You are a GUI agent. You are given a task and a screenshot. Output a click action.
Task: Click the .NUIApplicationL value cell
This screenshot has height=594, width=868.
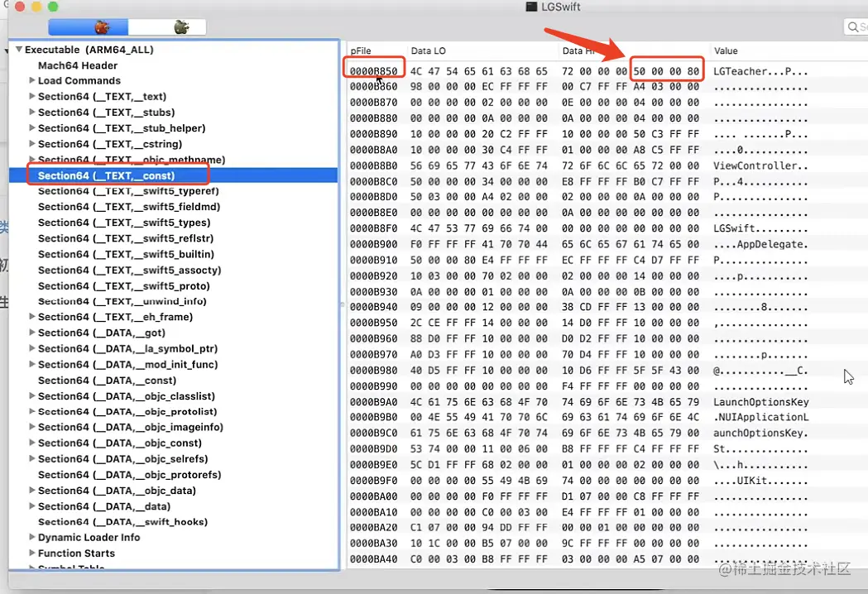761,417
